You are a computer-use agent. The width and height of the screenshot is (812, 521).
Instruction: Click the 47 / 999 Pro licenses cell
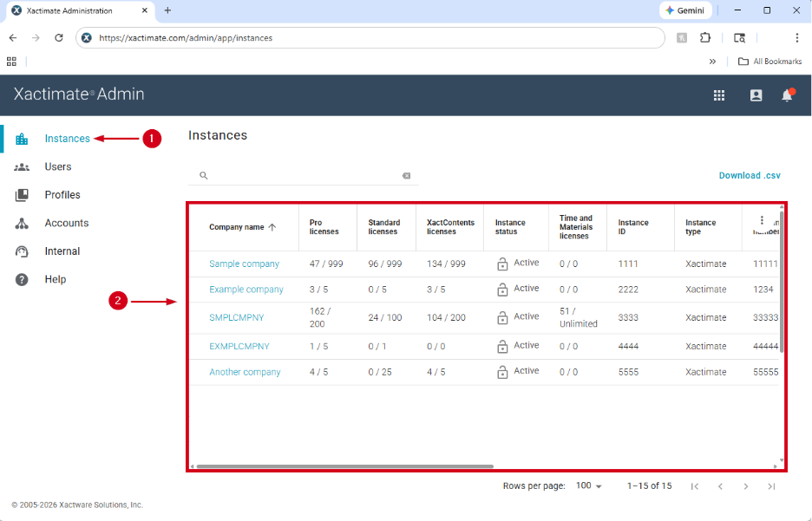tap(325, 264)
